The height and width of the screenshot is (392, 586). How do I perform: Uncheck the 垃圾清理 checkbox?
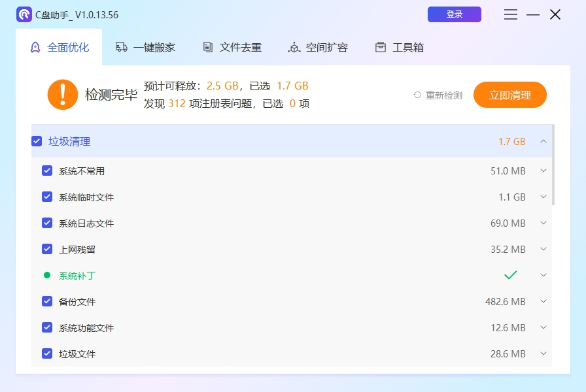coord(37,141)
